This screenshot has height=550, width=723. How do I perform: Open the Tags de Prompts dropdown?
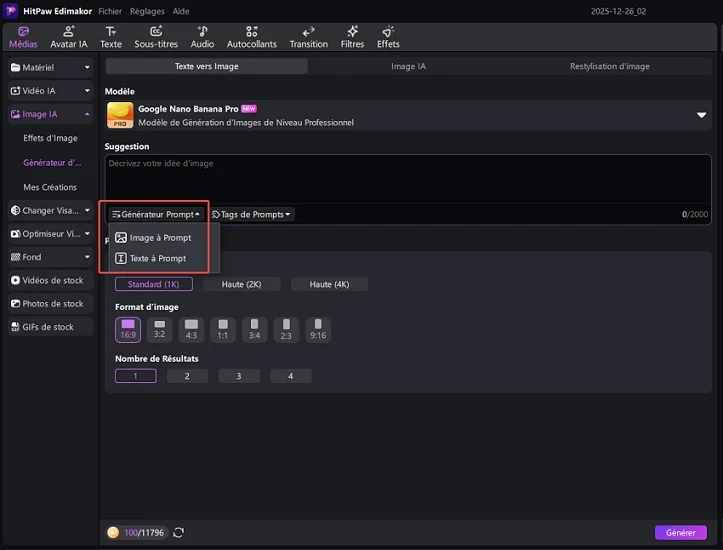point(252,214)
